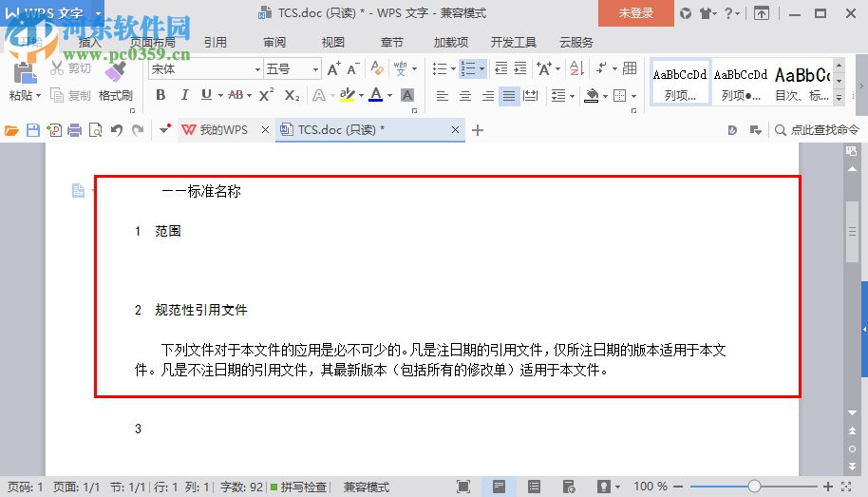Toggle spell check in status bar
The image size is (868, 497).
pos(299,487)
